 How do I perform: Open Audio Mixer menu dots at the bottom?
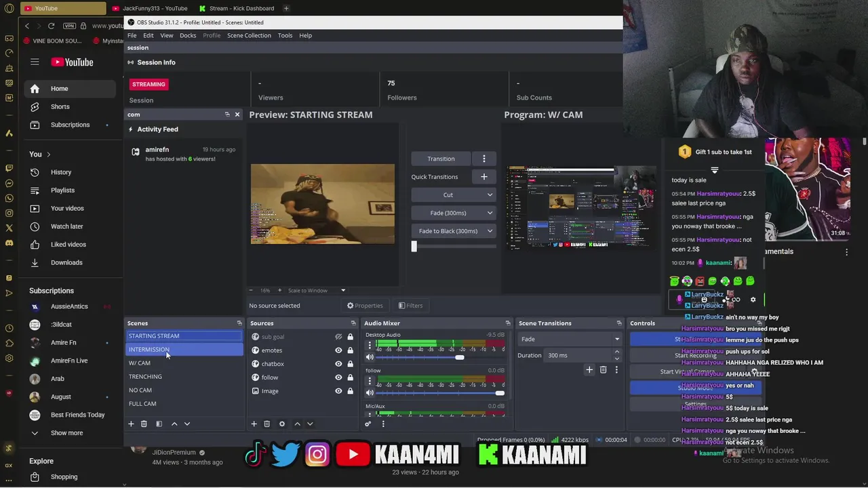383,424
